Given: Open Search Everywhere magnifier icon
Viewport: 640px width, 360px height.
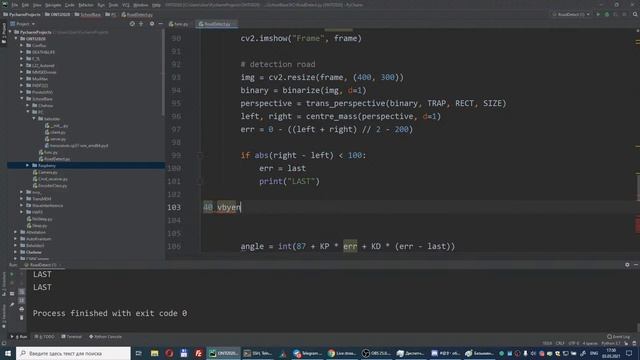Looking at the screenshot, I should point(635,14).
